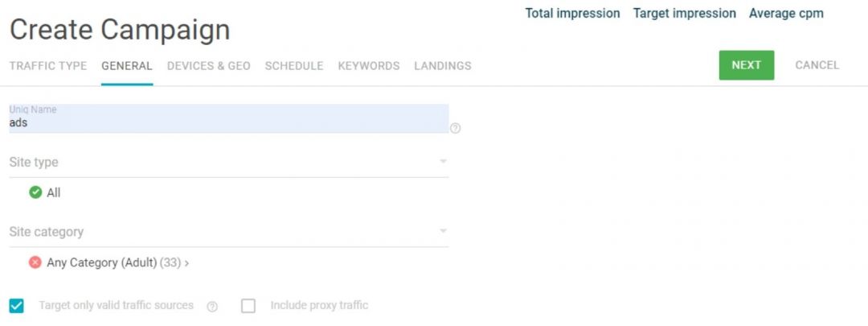The width and height of the screenshot is (868, 326).
Task: Select the General tab
Action: pos(127,66)
